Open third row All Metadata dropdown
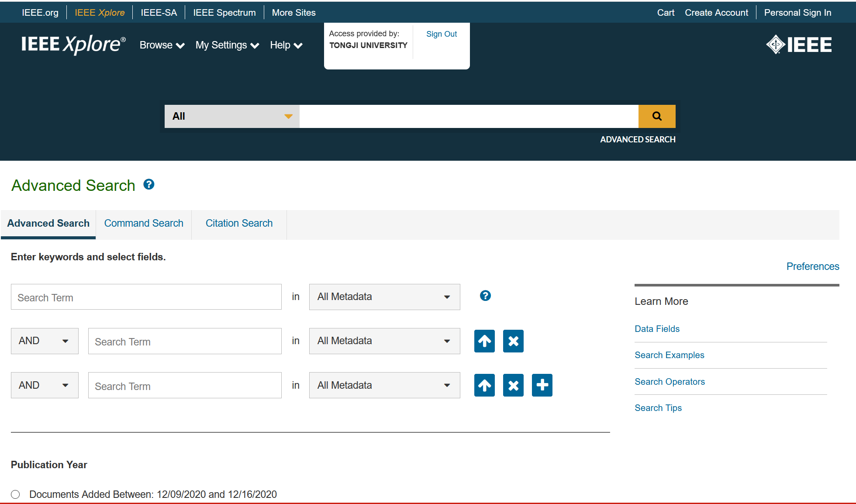This screenshot has height=504, width=856. click(384, 385)
